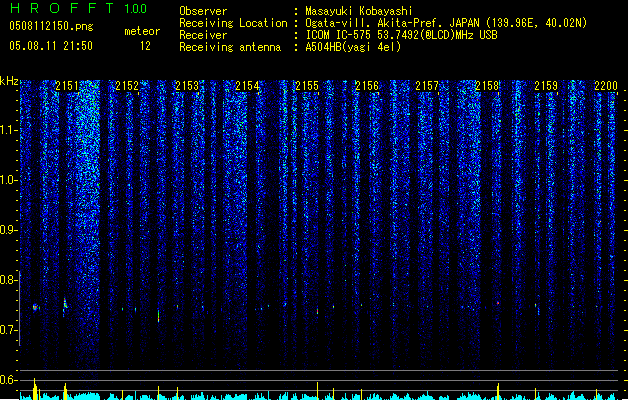Viewport: 629px width, 400px height.
Task: Click the 2153 time marker
Action: (187, 86)
